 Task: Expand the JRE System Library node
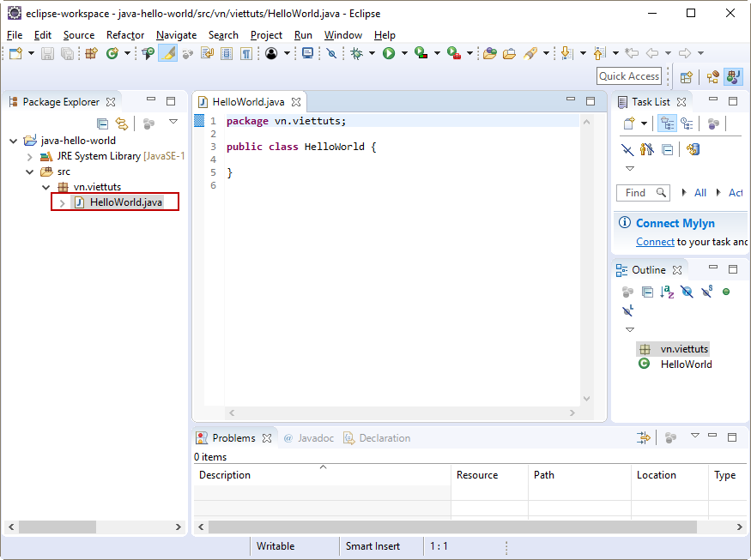tap(30, 157)
